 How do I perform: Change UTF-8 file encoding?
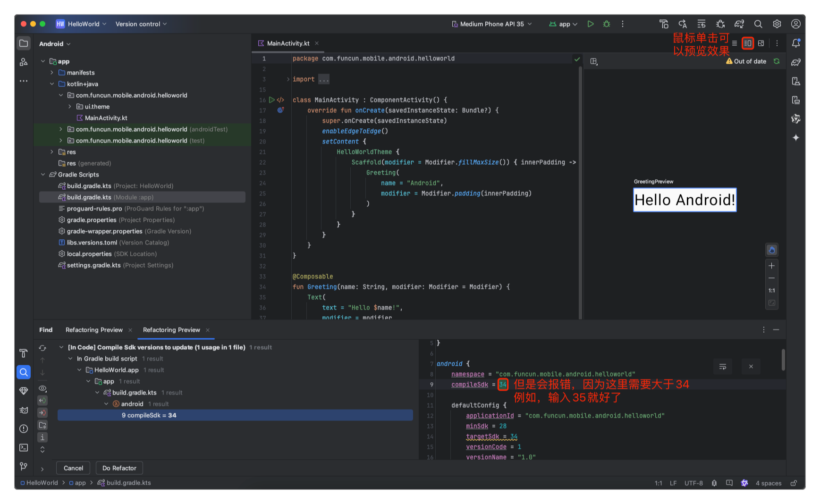point(693,483)
